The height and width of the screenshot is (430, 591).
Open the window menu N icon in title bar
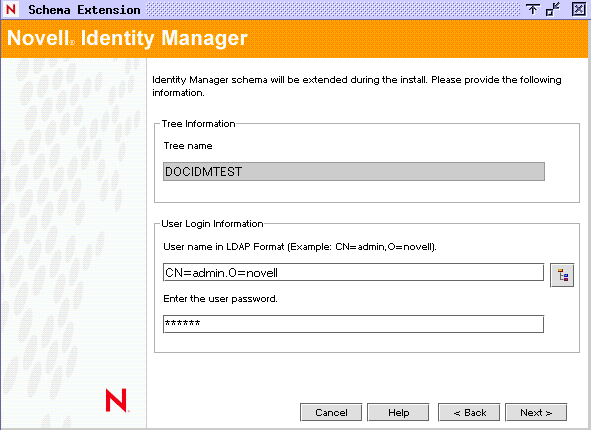[x=11, y=9]
